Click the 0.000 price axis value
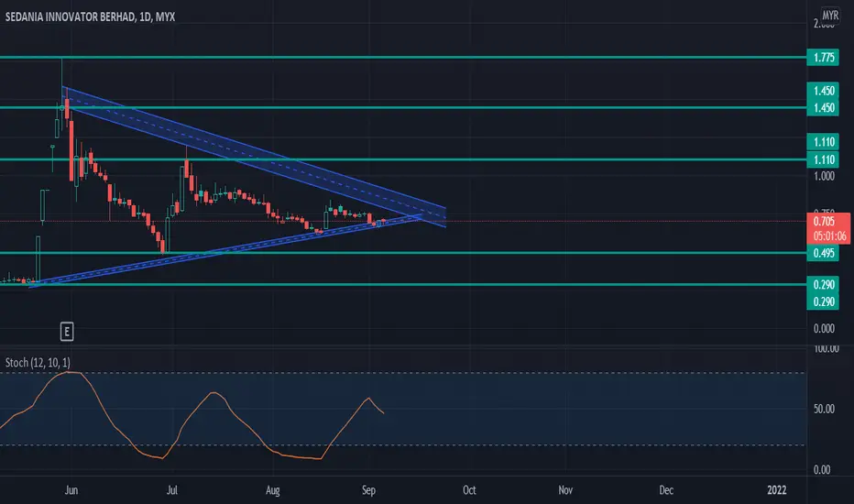 824,329
